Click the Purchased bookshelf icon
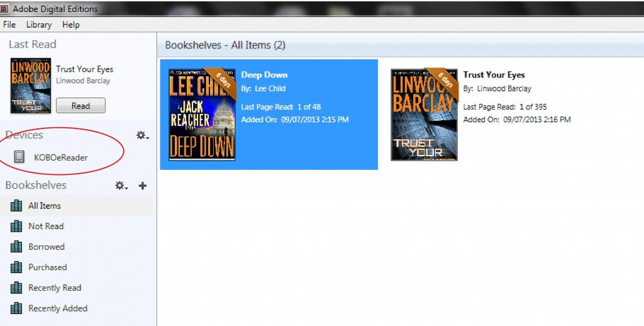This screenshot has width=644, height=326. [16, 267]
